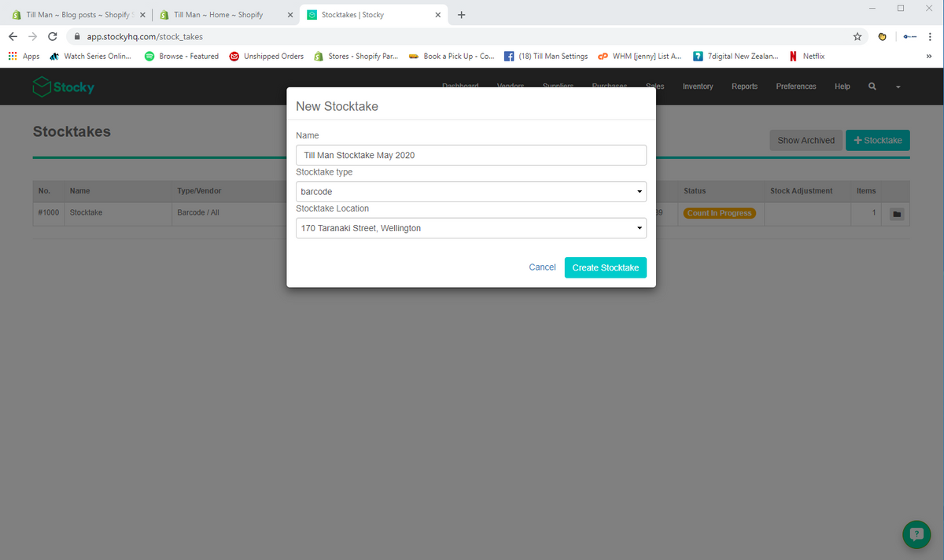Click the site security padlock icon
This screenshot has width=944, height=560.
76,35
